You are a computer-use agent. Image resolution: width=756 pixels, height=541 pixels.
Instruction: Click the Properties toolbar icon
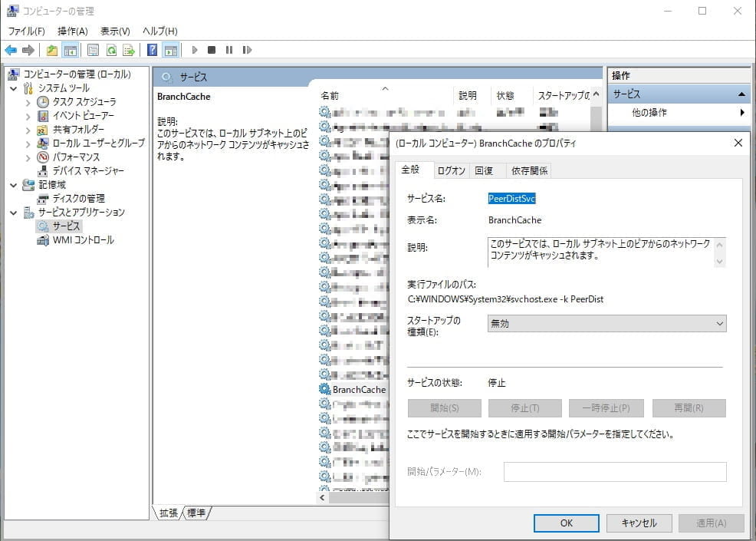(x=93, y=50)
